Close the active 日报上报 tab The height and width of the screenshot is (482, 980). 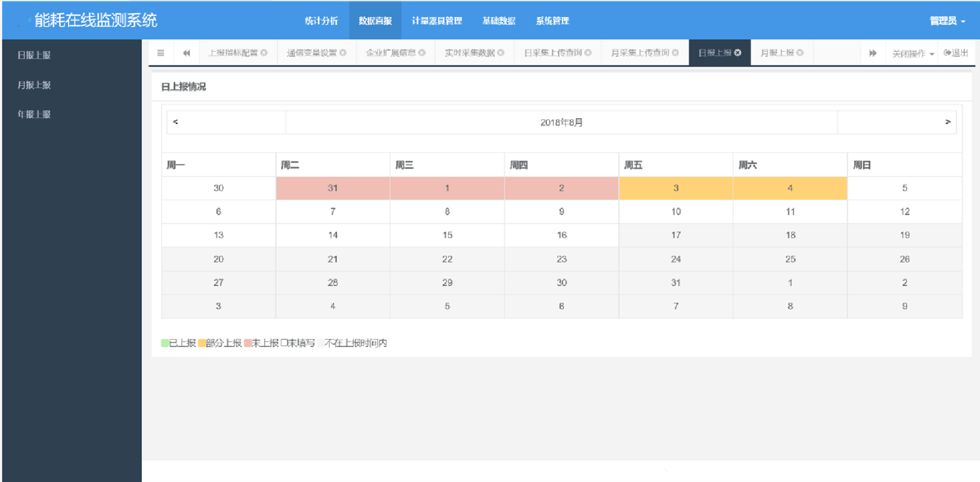(738, 53)
